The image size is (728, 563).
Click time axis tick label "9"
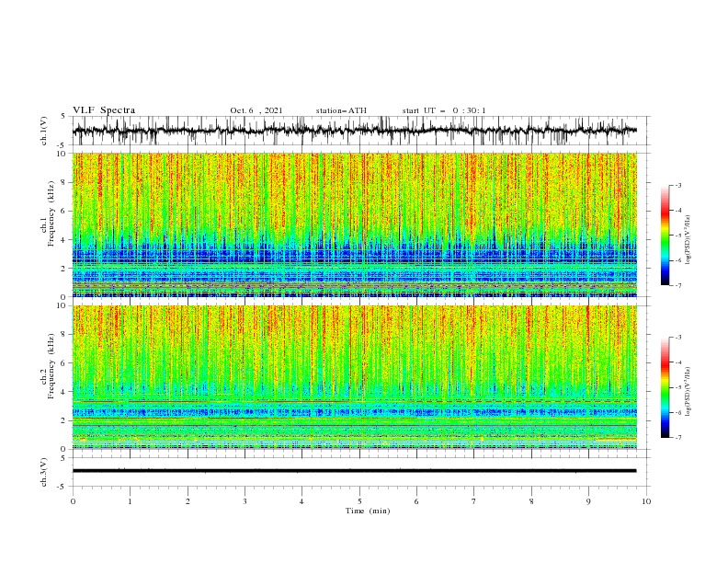click(588, 501)
